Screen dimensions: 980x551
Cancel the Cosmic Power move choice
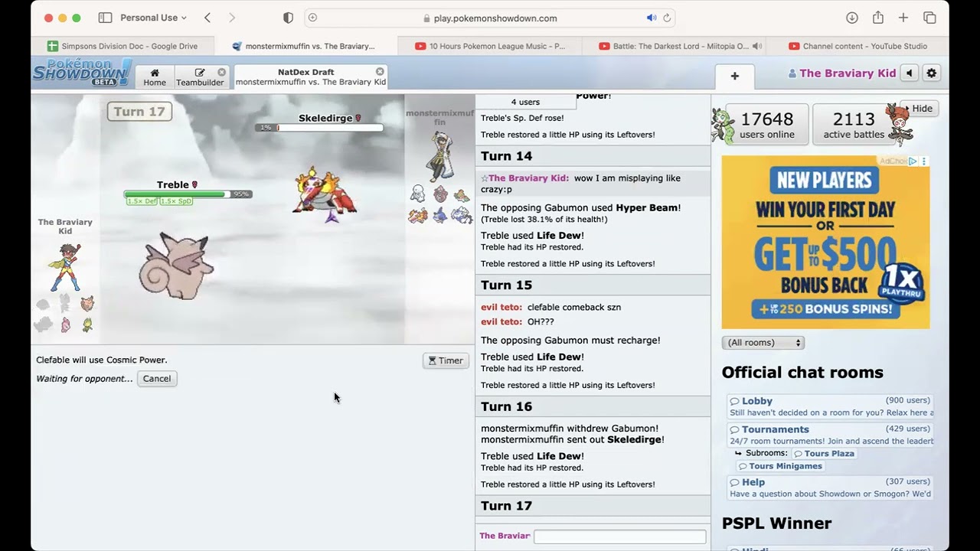(157, 379)
